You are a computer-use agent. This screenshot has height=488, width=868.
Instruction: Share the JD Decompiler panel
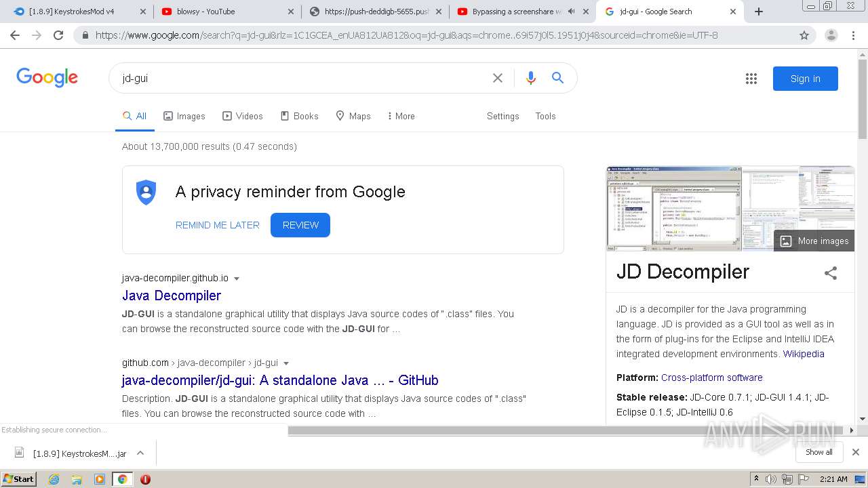tap(831, 273)
